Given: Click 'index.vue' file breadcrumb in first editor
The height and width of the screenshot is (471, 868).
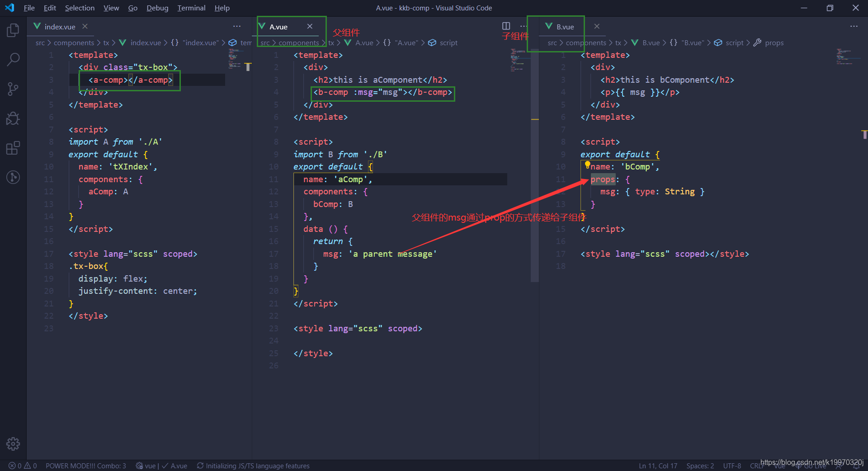Looking at the screenshot, I should (146, 42).
